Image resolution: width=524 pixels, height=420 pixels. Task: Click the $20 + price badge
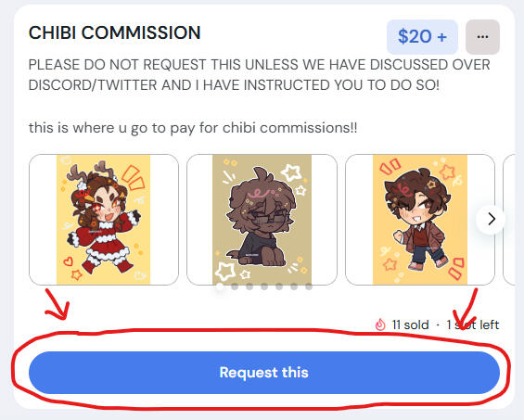point(422,37)
